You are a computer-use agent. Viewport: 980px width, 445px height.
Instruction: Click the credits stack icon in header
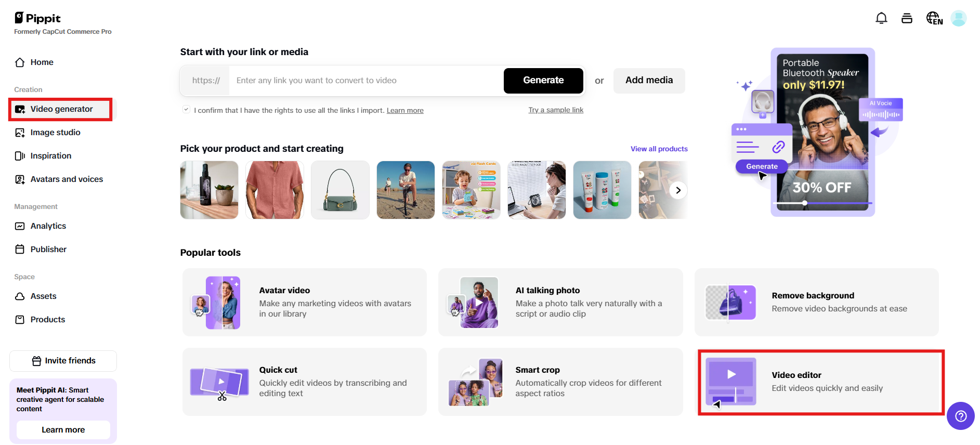tap(907, 18)
